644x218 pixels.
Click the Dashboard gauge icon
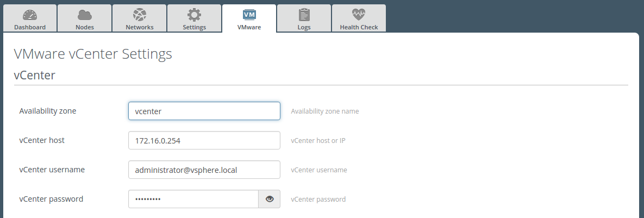(x=29, y=15)
